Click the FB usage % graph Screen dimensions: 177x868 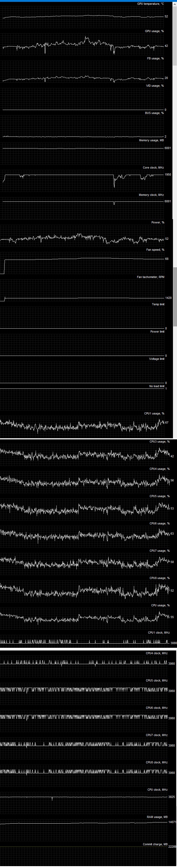click(x=83, y=78)
